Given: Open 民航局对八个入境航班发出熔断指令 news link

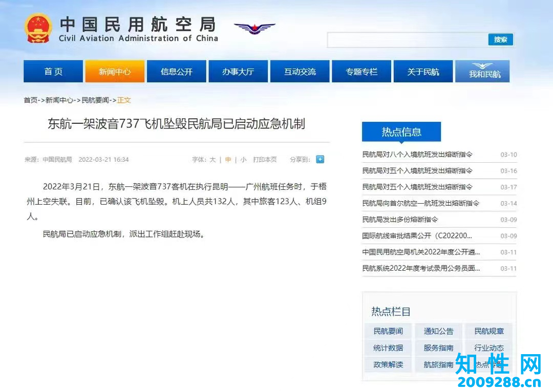Looking at the screenshot, I should [417, 155].
